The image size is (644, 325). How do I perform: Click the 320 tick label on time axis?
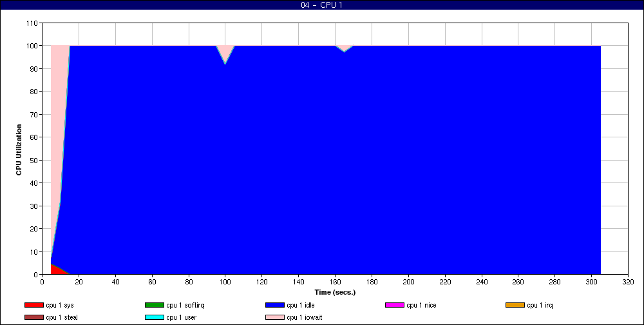click(628, 282)
